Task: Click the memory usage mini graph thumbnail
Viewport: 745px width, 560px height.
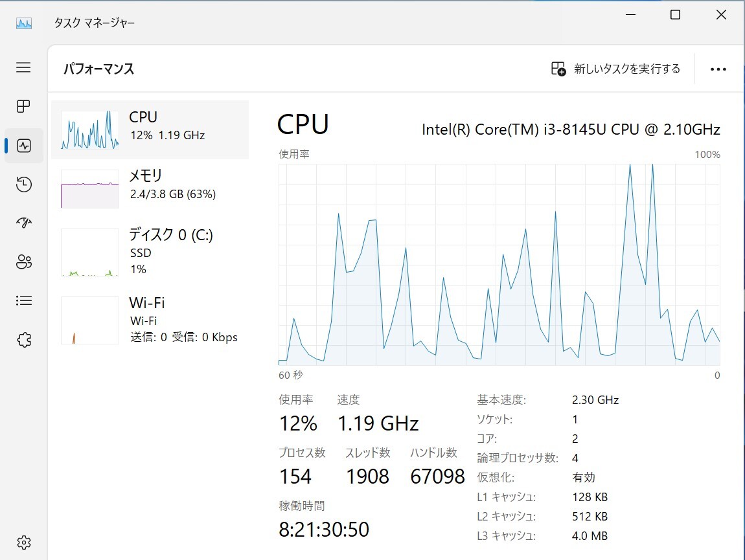Action: point(90,188)
